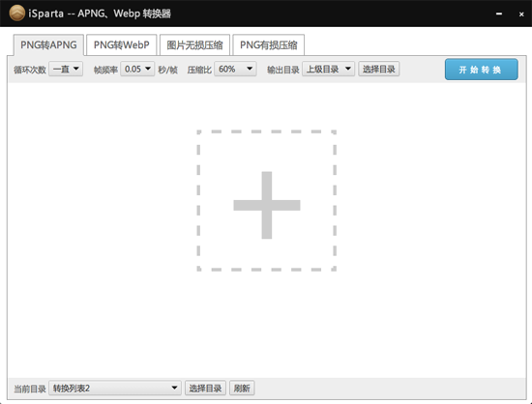Viewport: 532px width, 404px height.
Task: Click the large plus icon to add images
Action: coord(267,205)
